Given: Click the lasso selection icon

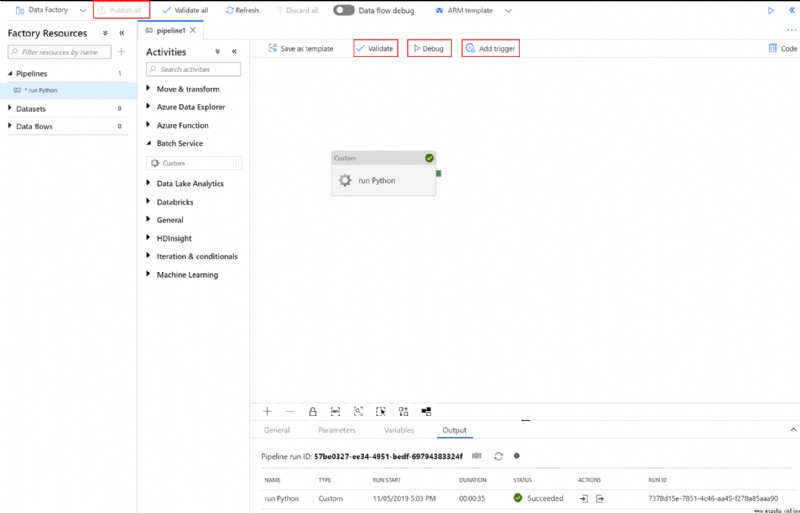Looking at the screenshot, I should [x=381, y=411].
